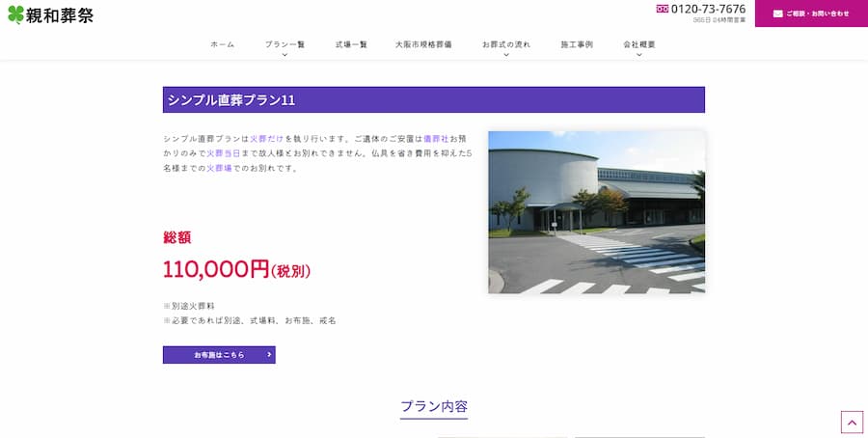Click the 110,000円(税別) price text
868x438 pixels.
[236, 270]
